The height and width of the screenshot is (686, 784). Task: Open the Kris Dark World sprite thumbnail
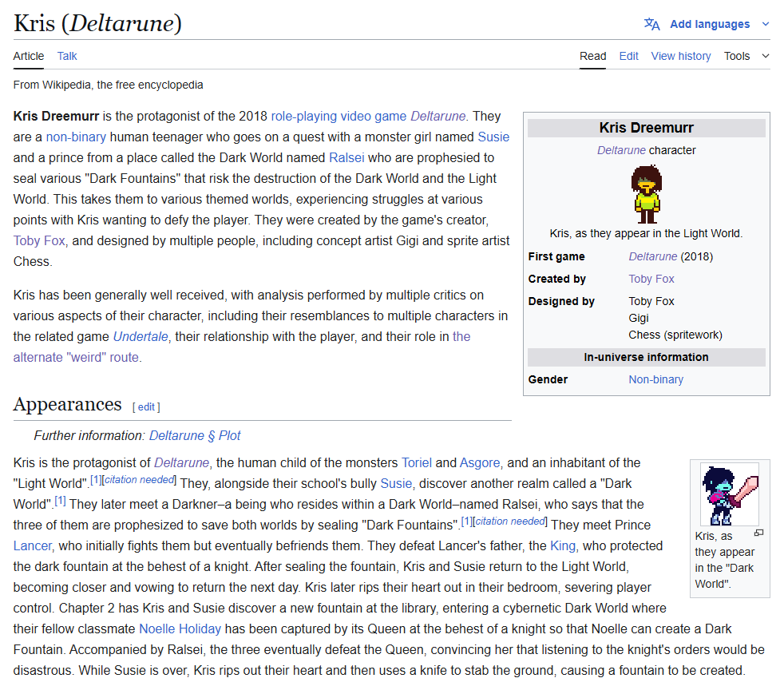pyautogui.click(x=730, y=494)
